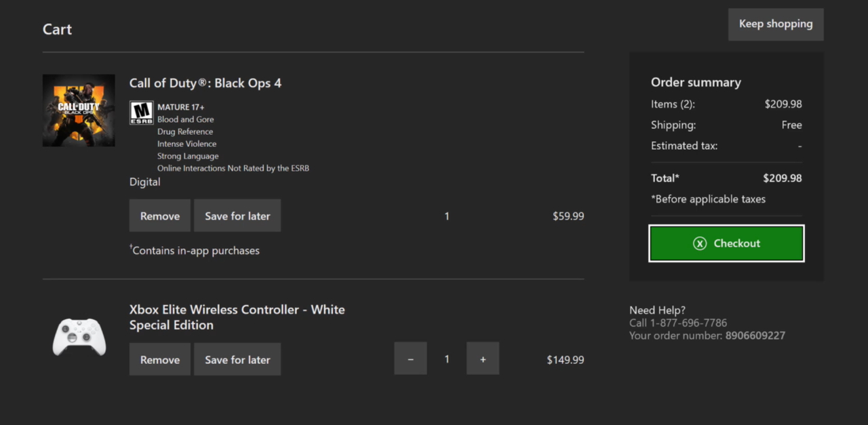Save the Xbox Elite Controller for later
Image resolution: width=868 pixels, height=425 pixels.
pyautogui.click(x=237, y=359)
